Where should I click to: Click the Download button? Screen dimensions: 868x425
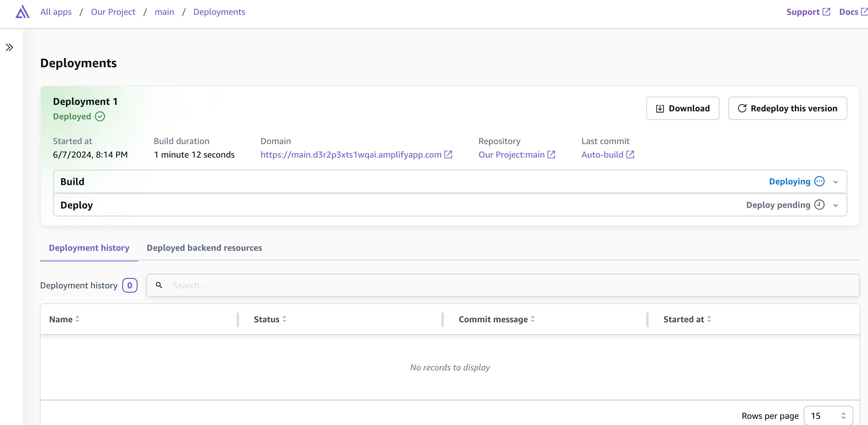click(x=683, y=108)
